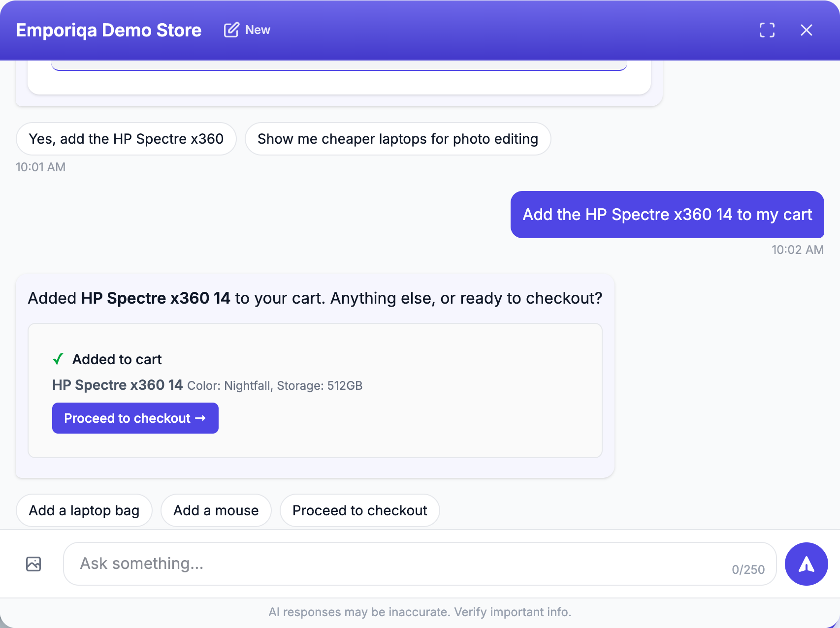Click the HP Spectre x360 14 product name in card

pos(118,385)
